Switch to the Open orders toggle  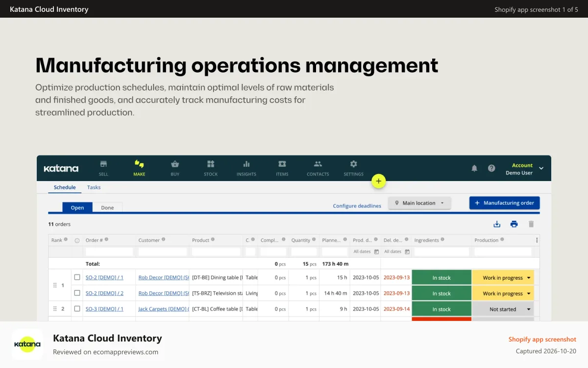click(77, 208)
